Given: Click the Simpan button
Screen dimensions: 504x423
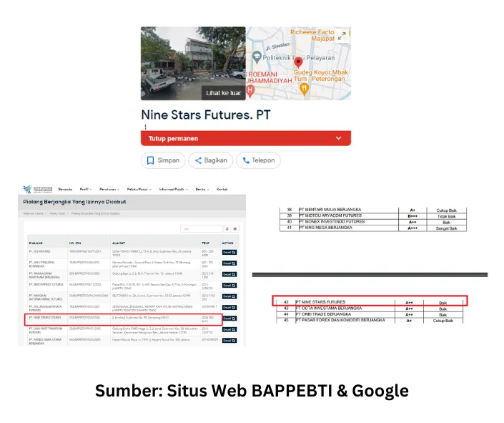Looking at the screenshot, I should pos(163,160).
